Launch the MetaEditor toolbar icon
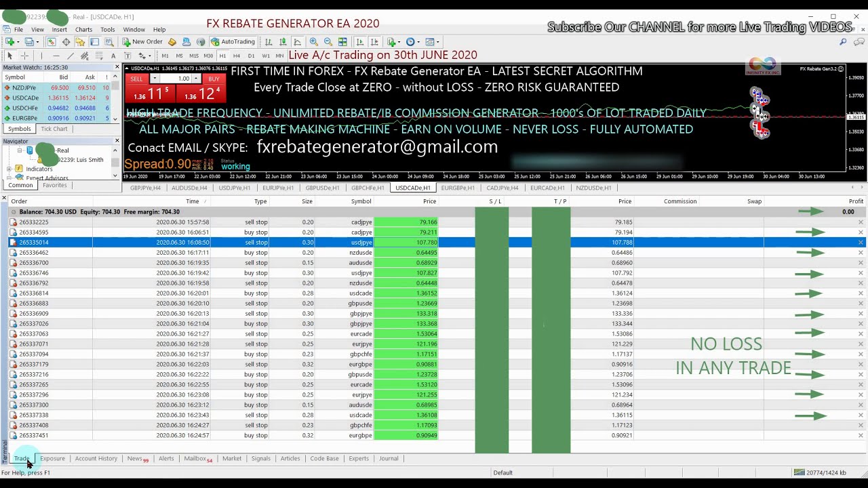Viewport: 868px width, 488px height. 172,41
